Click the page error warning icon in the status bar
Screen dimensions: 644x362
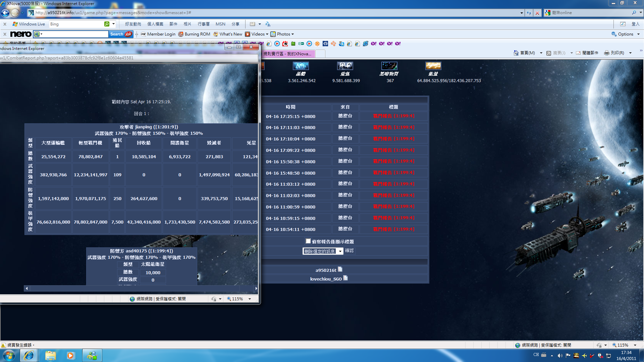tap(3, 345)
